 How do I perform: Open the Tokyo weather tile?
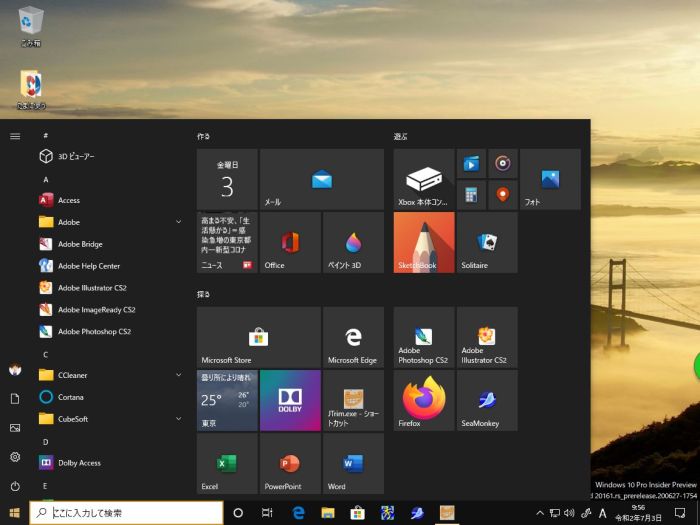point(227,401)
